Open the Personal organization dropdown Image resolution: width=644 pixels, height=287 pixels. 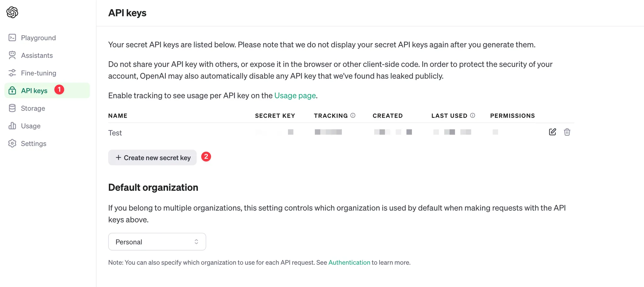click(x=157, y=242)
